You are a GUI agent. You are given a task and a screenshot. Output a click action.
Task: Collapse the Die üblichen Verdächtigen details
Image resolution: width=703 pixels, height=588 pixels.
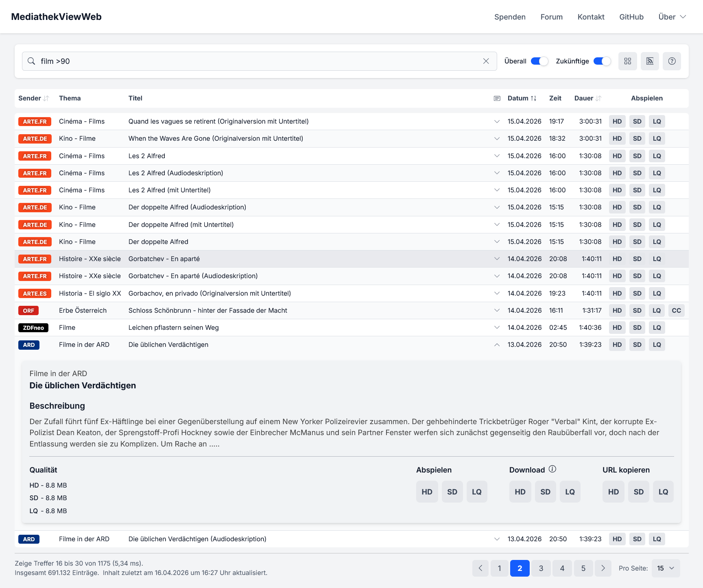497,345
